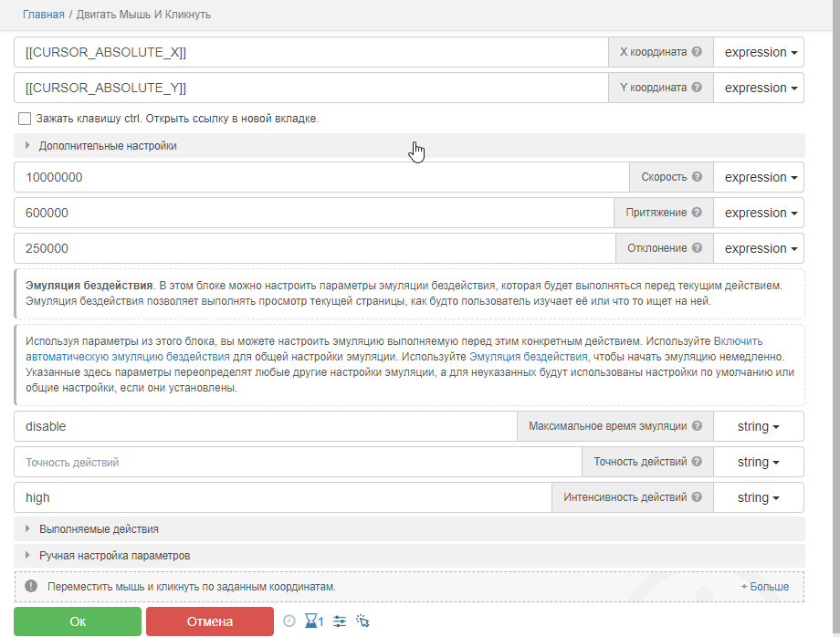Click the hourglass timeout icon
Viewport: 840px width, 637px height.
point(313,621)
